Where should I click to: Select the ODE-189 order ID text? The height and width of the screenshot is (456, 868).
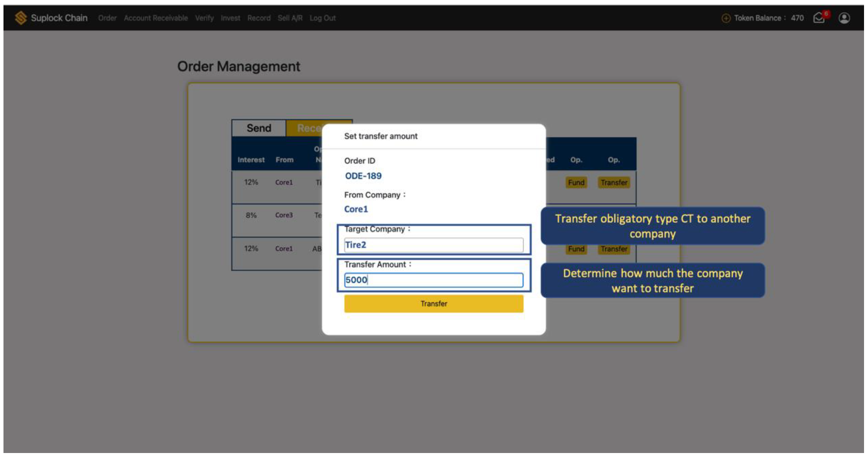[x=363, y=176]
